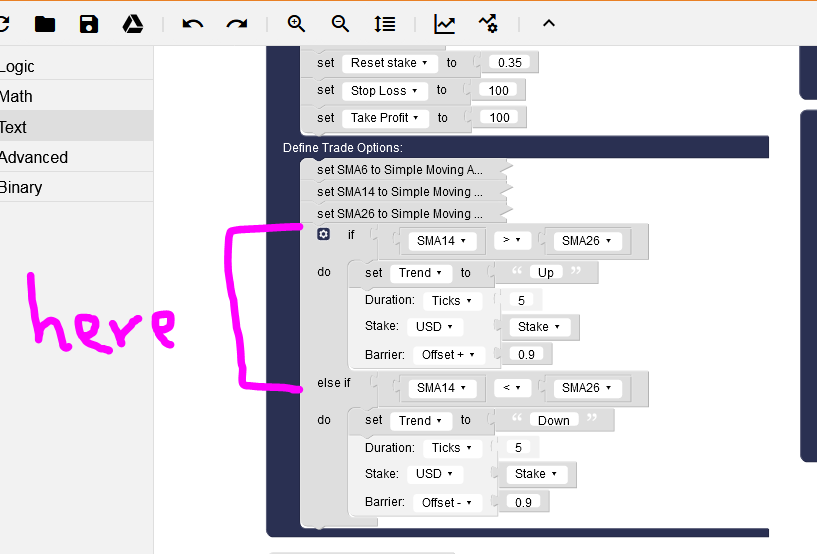Open Google Drive integration icon

133,24
